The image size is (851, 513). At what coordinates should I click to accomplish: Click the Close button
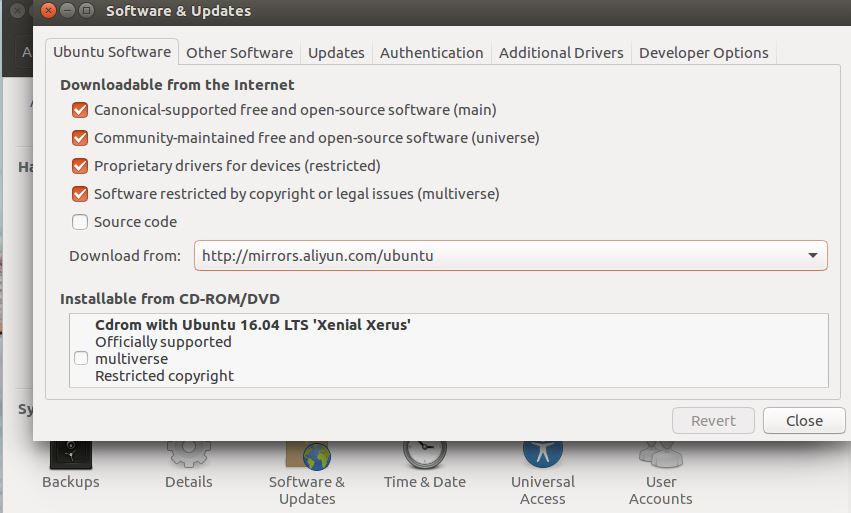point(804,421)
